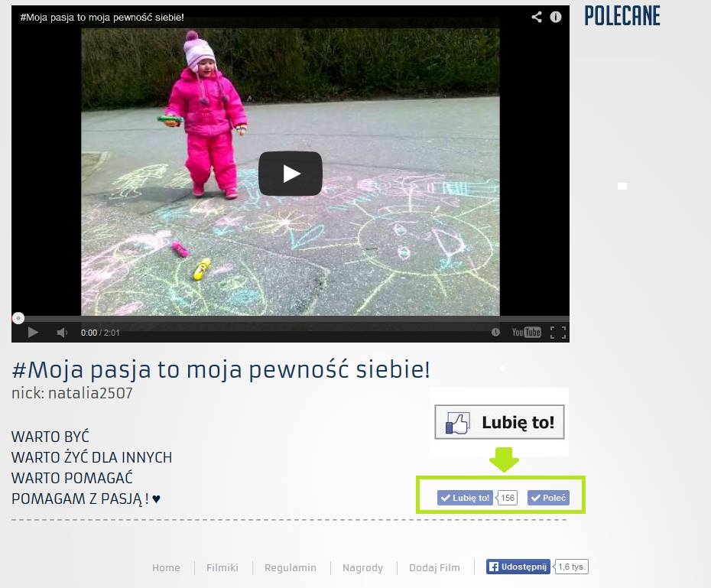
Task: Click the large center play button on video
Action: pyautogui.click(x=290, y=174)
